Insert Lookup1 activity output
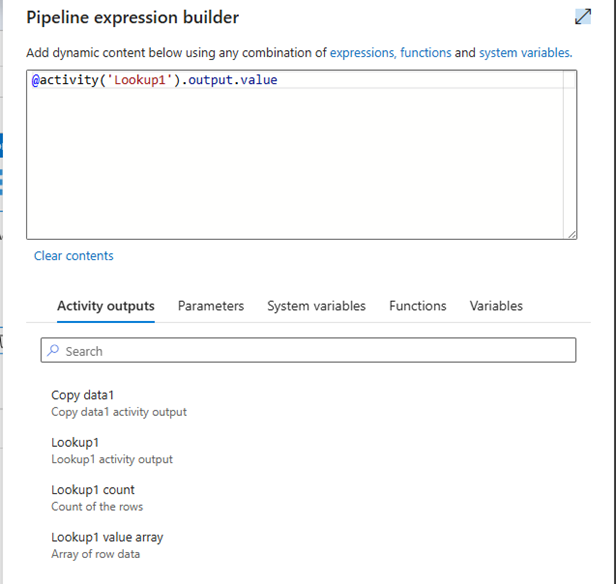Screen dimensions: 616x584 [x=112, y=450]
